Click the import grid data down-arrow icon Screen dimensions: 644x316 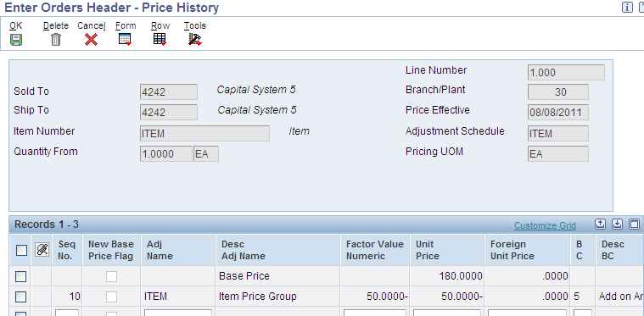pos(618,225)
